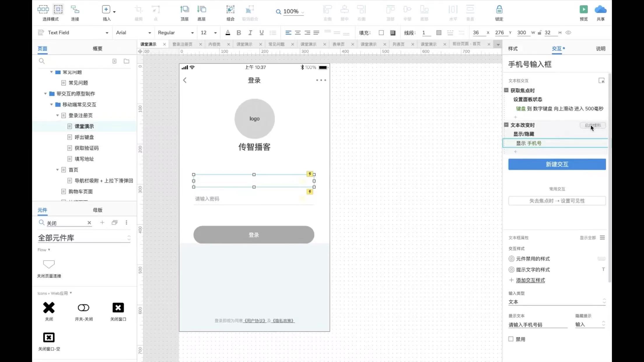Click the Lock (锁定) padlock icon
644x362 pixels.
[x=499, y=10]
